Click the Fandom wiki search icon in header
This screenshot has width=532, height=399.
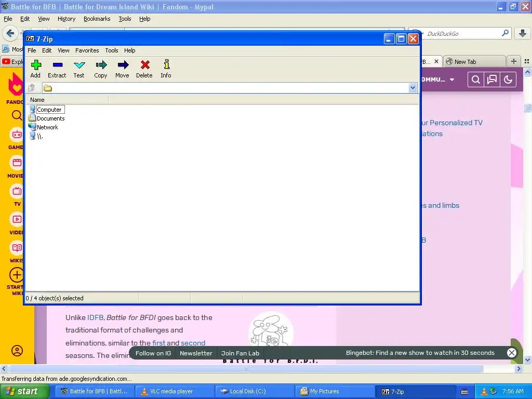[x=476, y=79]
